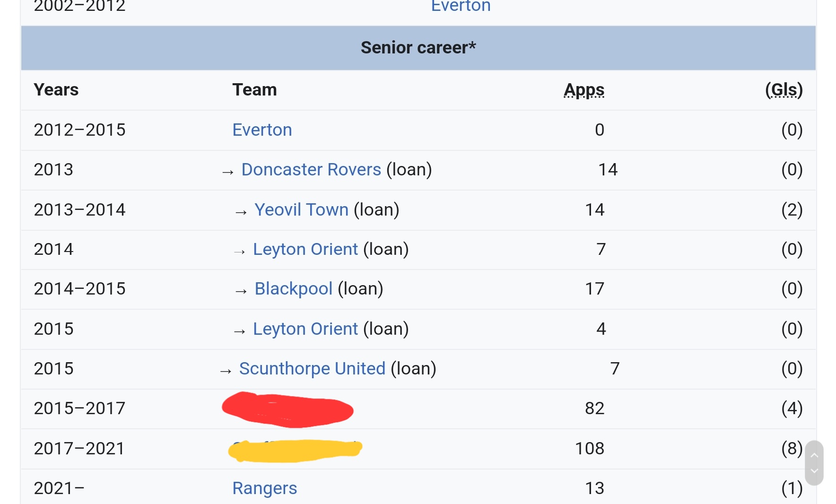Click the yellow-highlighted team for 2017–2021
836x504 pixels.
(295, 450)
